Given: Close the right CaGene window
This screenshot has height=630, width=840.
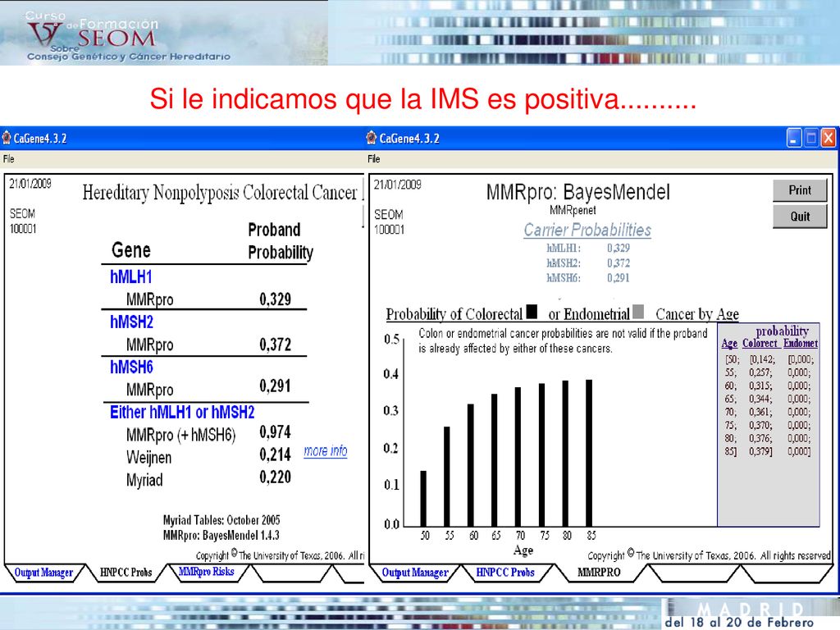Looking at the screenshot, I should coord(829,138).
